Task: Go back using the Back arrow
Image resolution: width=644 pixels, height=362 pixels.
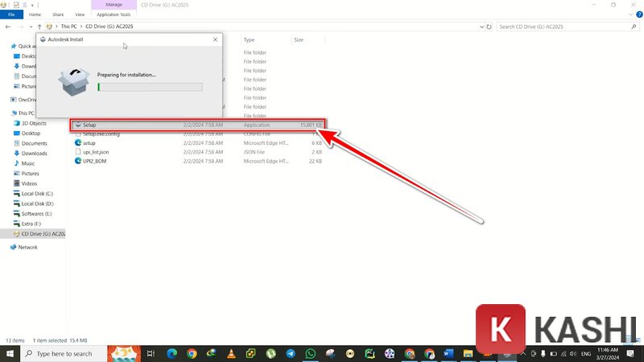Action: pyautogui.click(x=8, y=27)
